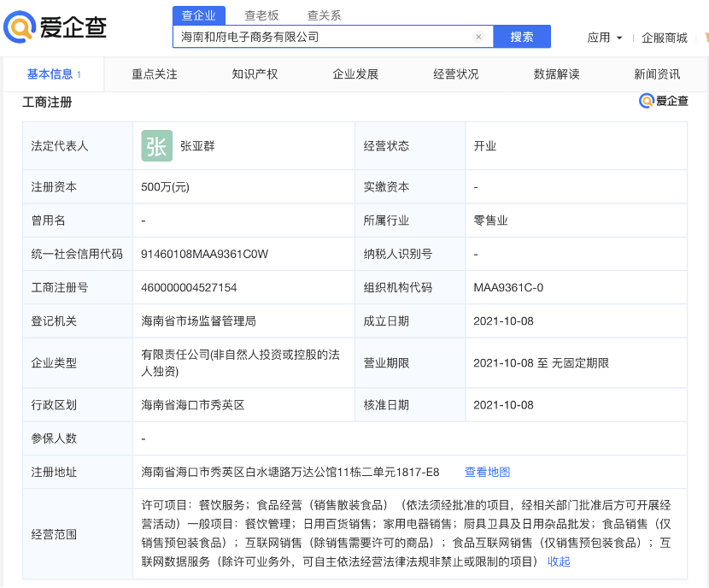Switch to the 查老板 search tab

pos(261,15)
